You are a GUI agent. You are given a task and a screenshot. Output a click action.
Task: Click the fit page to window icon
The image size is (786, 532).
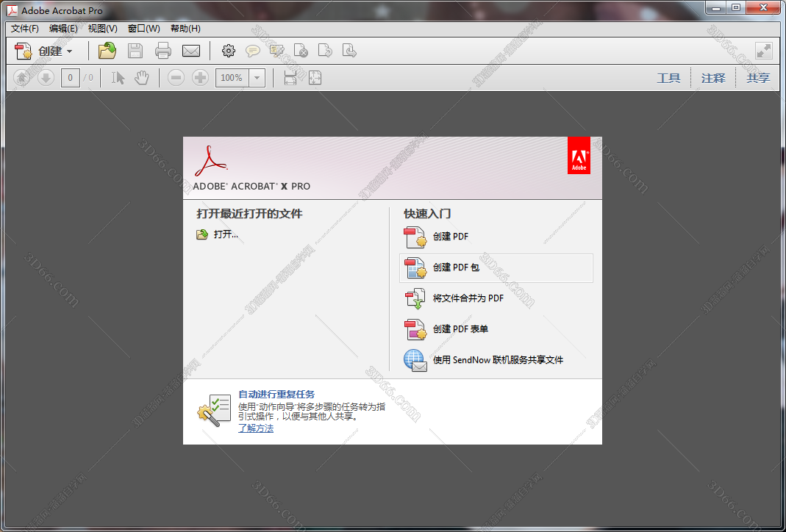pyautogui.click(x=315, y=78)
